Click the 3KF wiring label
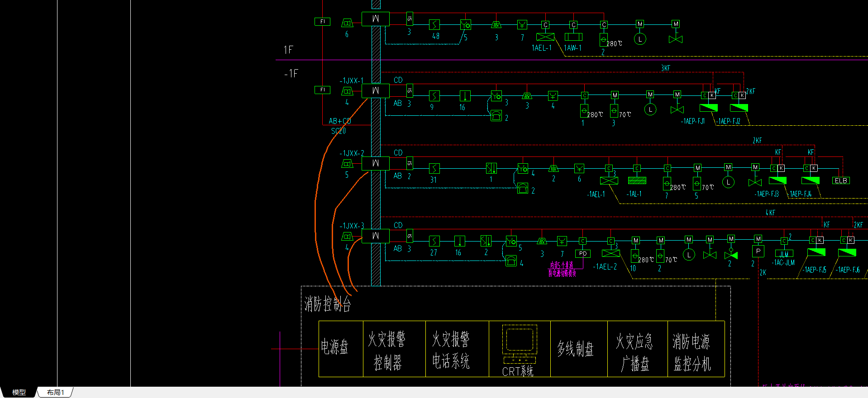 coord(666,68)
